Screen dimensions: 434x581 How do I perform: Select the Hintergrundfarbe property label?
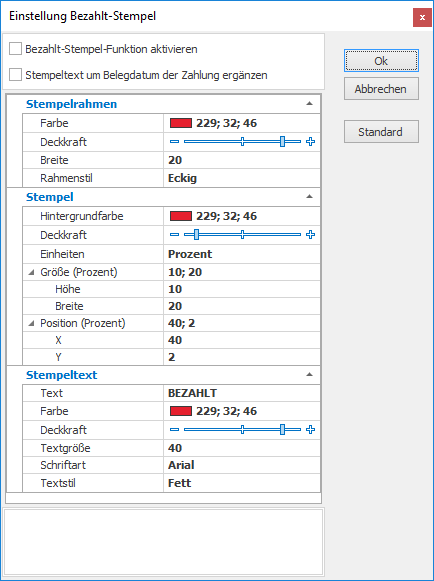[82, 216]
